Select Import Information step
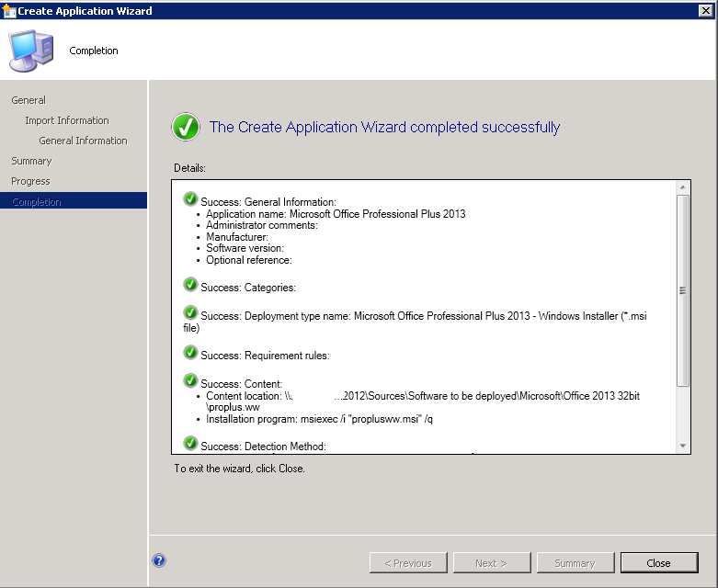 pyautogui.click(x=67, y=120)
